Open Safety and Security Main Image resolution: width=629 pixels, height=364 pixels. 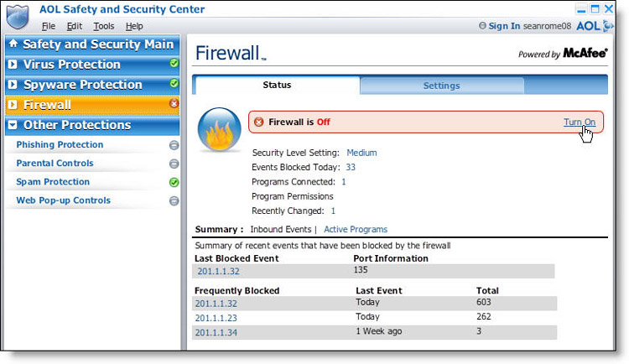point(92,44)
